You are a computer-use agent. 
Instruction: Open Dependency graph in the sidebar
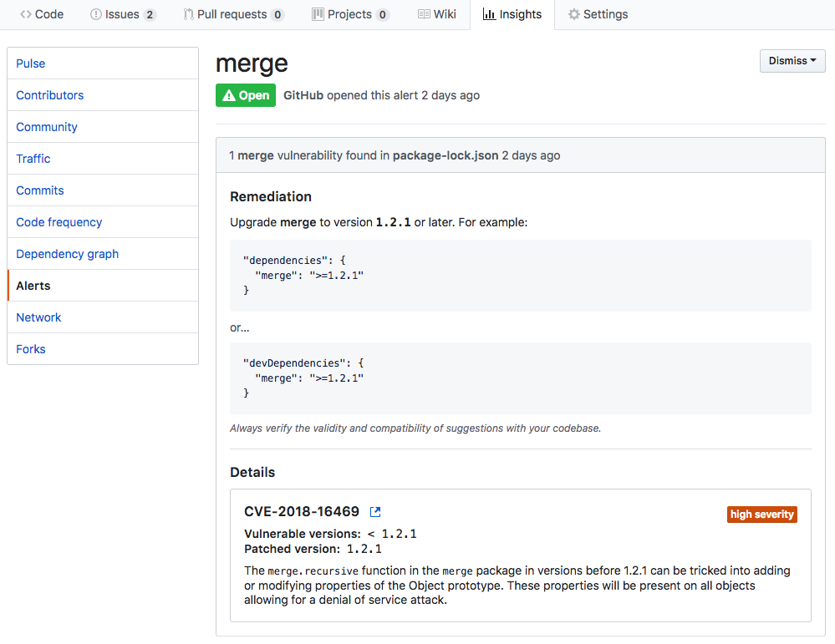pos(103,254)
